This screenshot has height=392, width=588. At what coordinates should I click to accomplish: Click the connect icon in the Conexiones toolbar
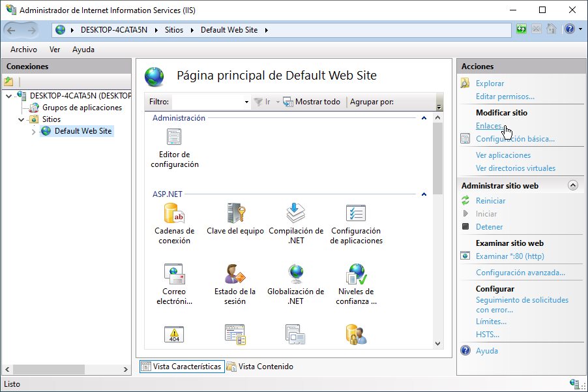click(8, 82)
